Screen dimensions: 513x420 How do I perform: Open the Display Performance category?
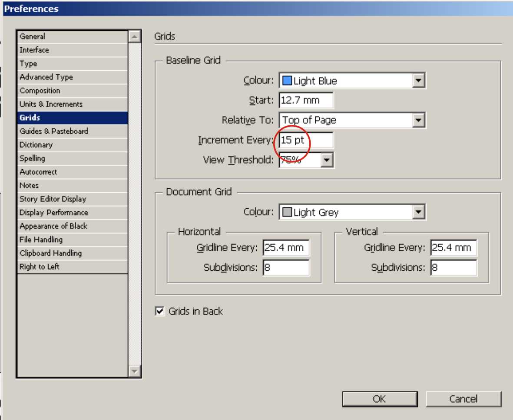tap(73, 213)
